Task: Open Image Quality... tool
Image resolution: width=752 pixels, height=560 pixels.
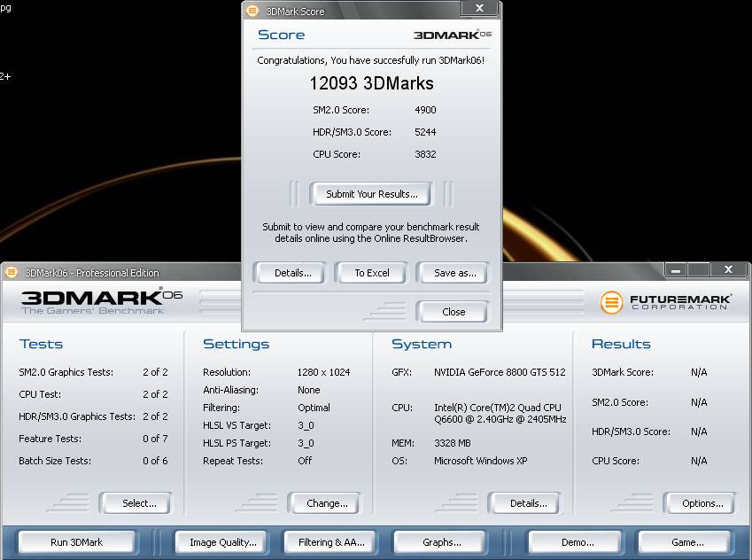Action: [x=223, y=542]
